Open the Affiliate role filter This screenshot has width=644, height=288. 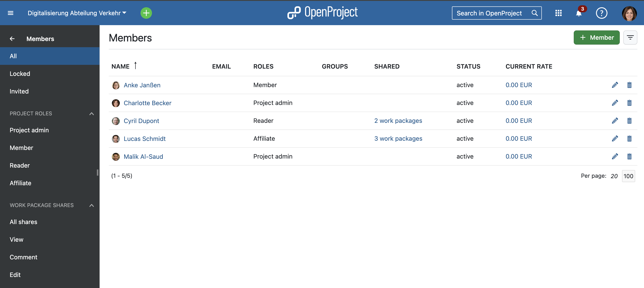[x=20, y=183]
